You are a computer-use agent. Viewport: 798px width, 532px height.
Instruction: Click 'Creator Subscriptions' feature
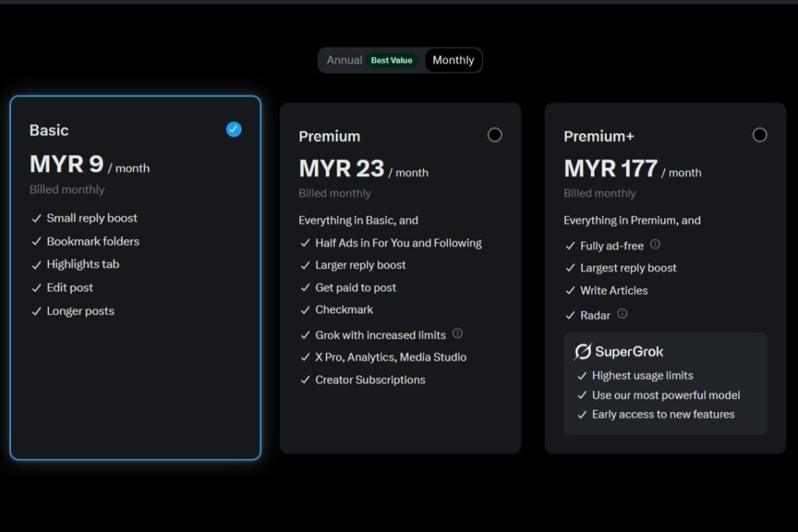pyautogui.click(x=370, y=380)
